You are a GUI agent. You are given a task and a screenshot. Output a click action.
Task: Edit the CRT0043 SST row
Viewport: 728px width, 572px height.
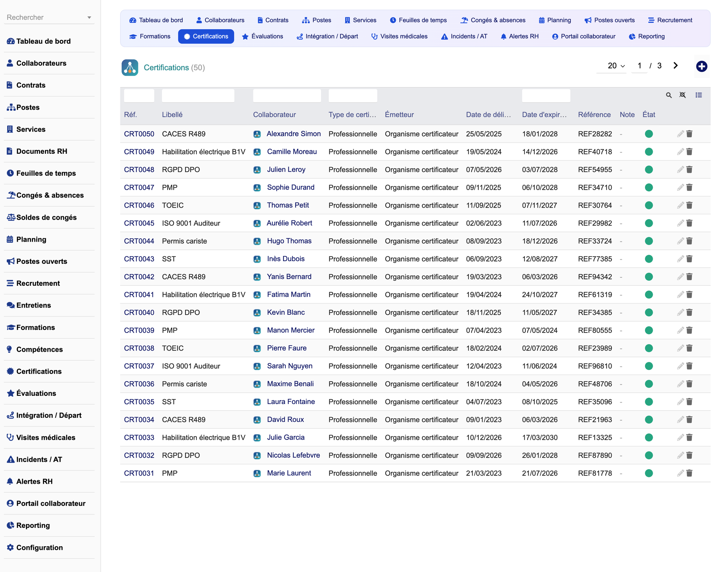[x=680, y=259]
